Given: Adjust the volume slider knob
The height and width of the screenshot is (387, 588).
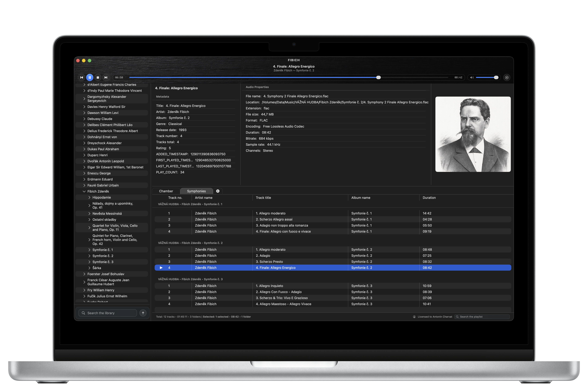Looking at the screenshot, I should click(496, 78).
